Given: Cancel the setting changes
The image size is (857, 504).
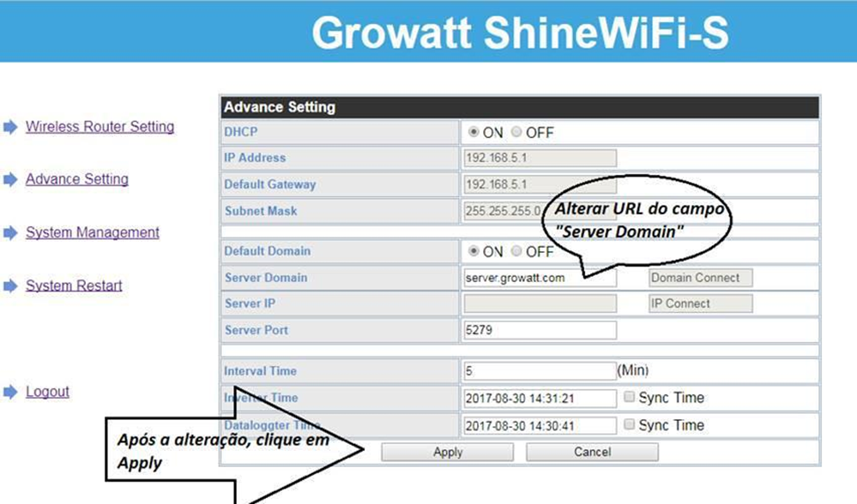Looking at the screenshot, I should 592,452.
